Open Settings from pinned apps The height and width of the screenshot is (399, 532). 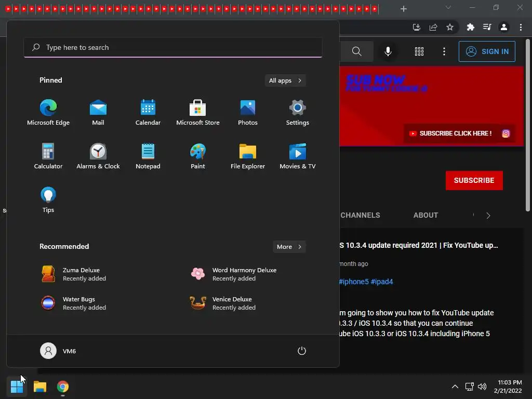pyautogui.click(x=298, y=113)
